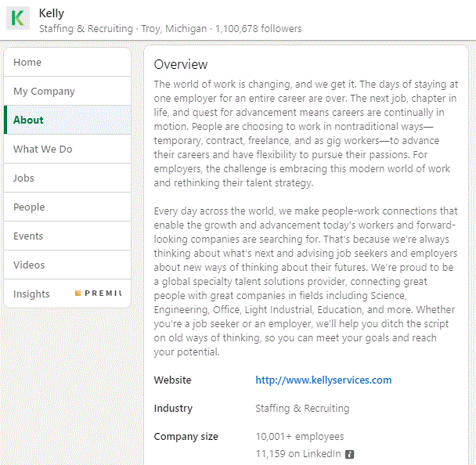Open the 11,159 on LinkedIn employees link

coord(298,454)
